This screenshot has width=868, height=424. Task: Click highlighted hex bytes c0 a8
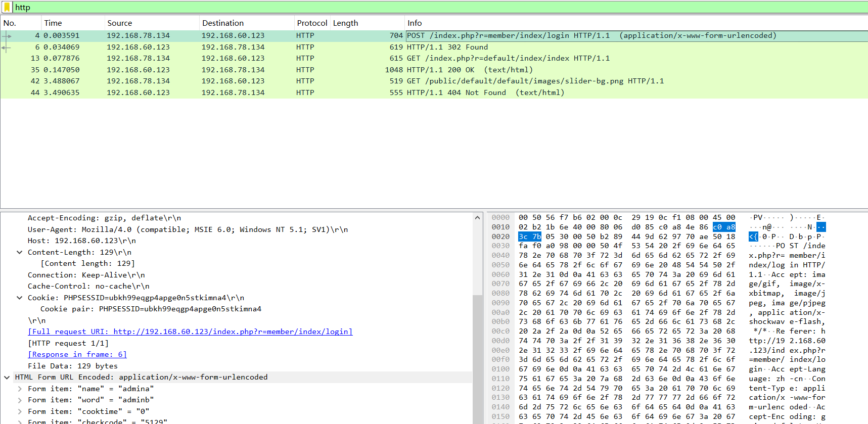point(724,227)
